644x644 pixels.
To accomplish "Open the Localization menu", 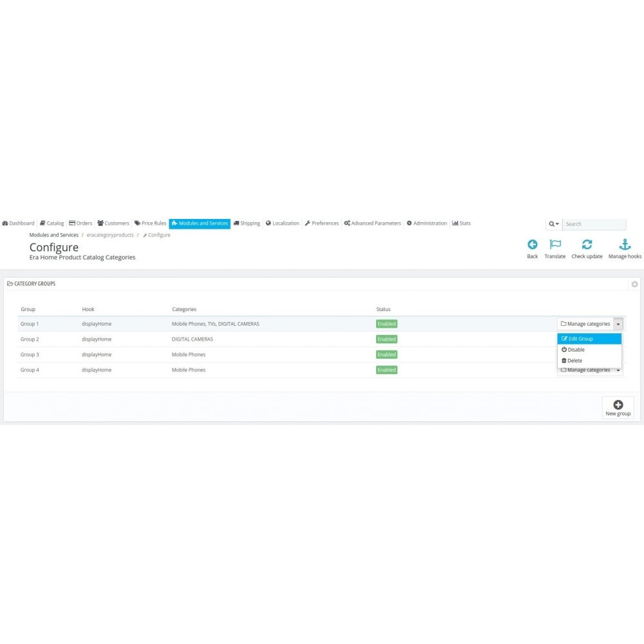I will pyautogui.click(x=283, y=223).
